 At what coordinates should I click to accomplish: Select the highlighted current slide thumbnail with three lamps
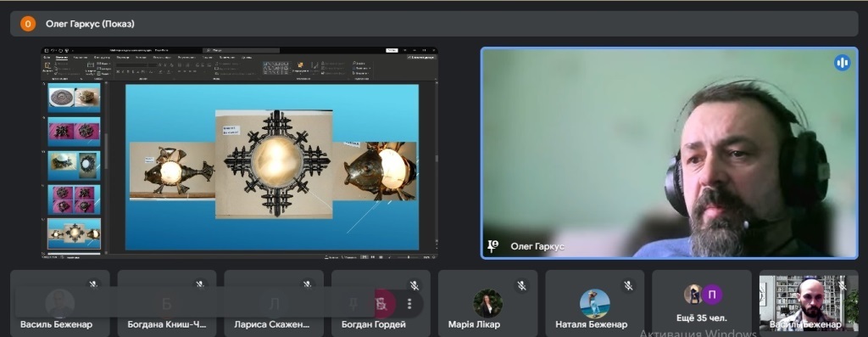click(x=75, y=233)
